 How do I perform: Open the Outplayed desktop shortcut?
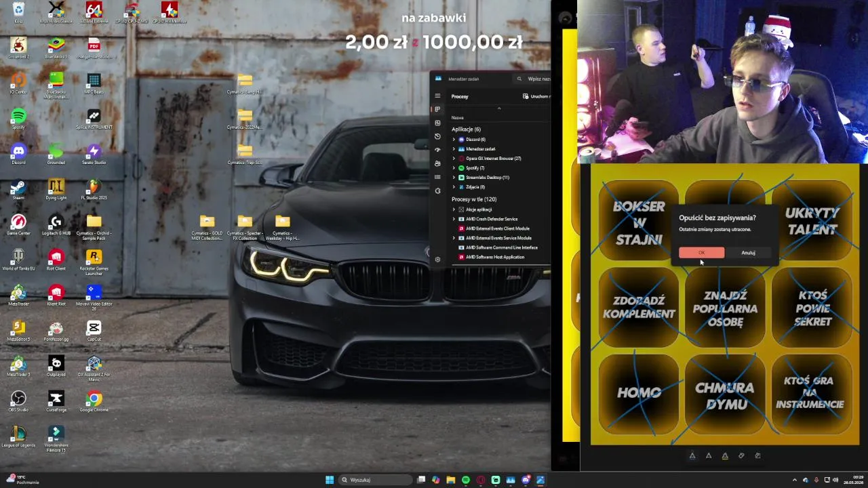[56, 365]
